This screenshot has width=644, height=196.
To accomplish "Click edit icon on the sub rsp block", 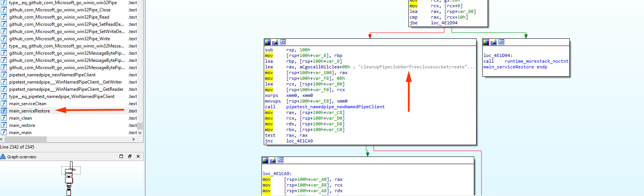I will pos(275,42).
